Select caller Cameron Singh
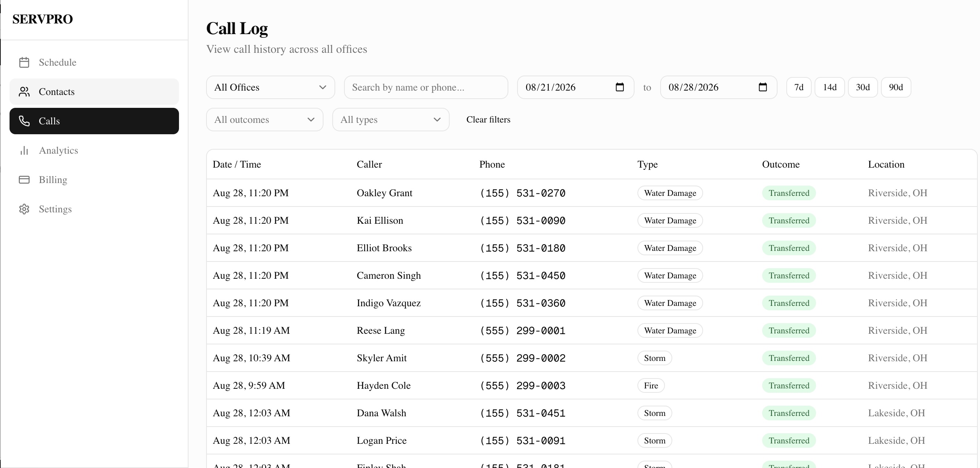 (388, 275)
